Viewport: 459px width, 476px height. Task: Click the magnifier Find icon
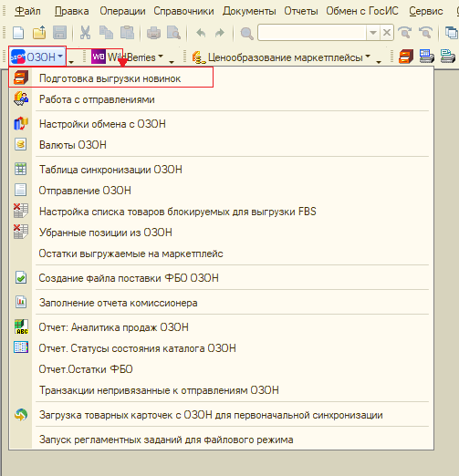pyautogui.click(x=246, y=33)
